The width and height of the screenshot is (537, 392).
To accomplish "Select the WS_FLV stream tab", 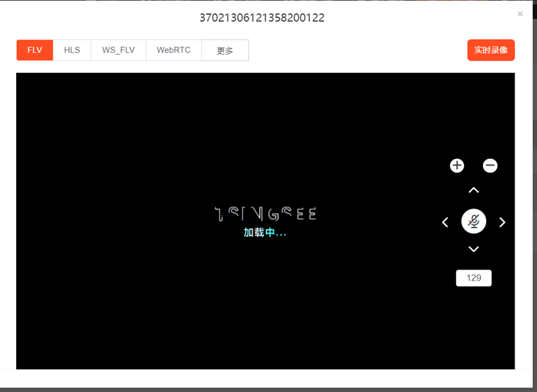I will [118, 50].
